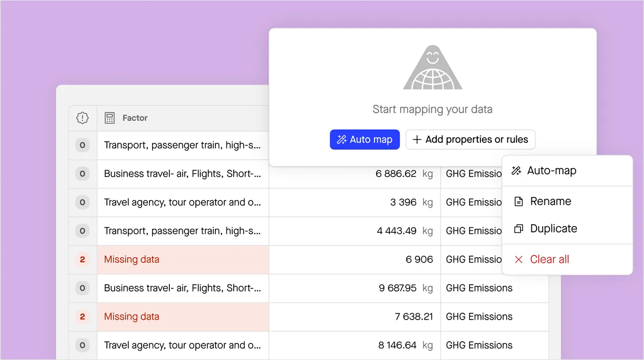Click the copy icon next to Duplicate
This screenshot has height=360, width=644.
(x=518, y=229)
